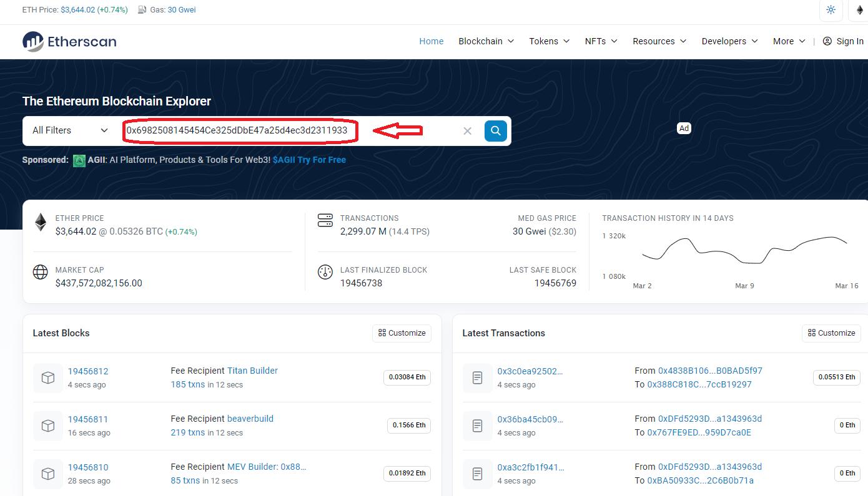
Task: Click the document icon for transaction 0x36ba45cb09
Action: click(x=478, y=425)
